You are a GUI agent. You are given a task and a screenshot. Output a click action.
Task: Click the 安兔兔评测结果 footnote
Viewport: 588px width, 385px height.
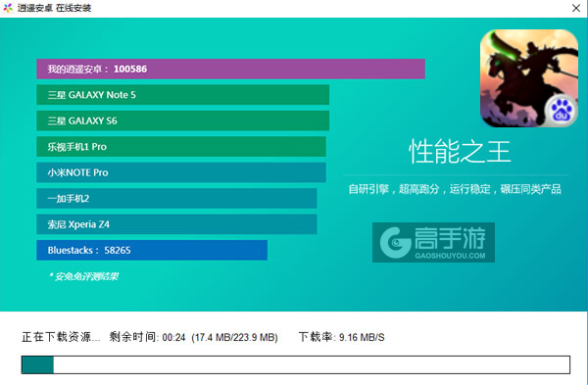[x=83, y=276]
